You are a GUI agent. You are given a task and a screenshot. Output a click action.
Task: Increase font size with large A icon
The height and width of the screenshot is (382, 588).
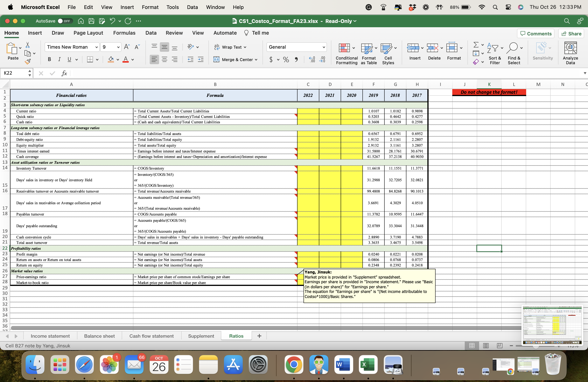(127, 47)
